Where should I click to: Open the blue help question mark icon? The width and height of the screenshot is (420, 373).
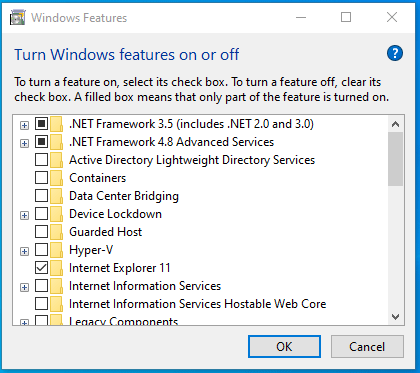[x=395, y=53]
